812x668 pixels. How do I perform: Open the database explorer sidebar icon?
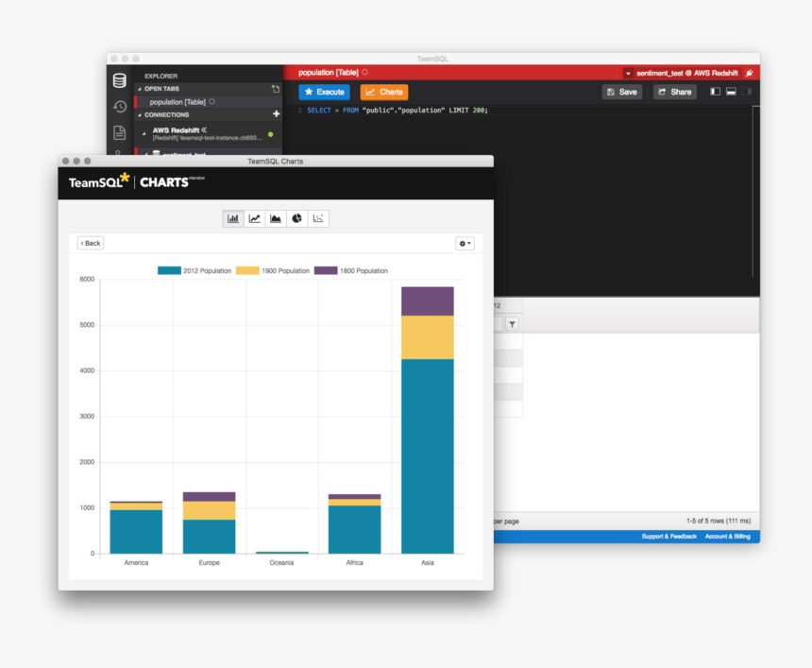point(120,80)
